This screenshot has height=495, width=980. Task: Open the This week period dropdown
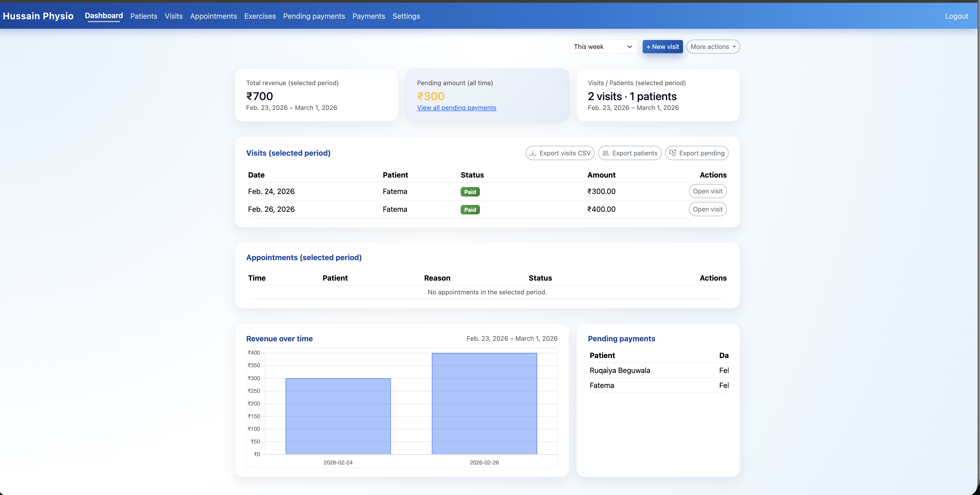coord(603,47)
